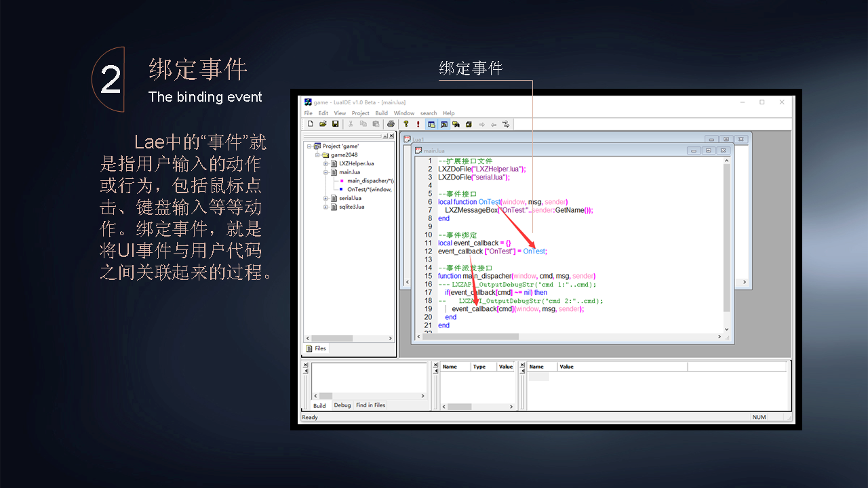868x488 pixels.
Task: Select LXZHelper.lua in the project tree
Action: click(357, 163)
